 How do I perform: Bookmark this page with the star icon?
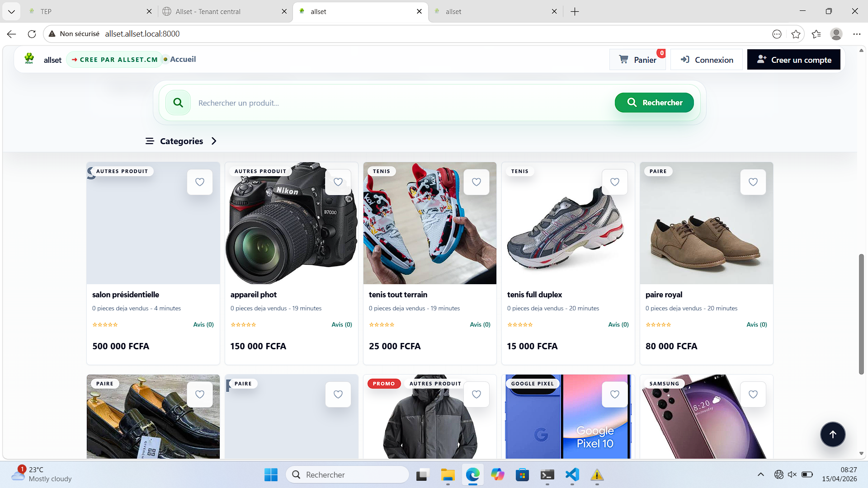(x=796, y=34)
